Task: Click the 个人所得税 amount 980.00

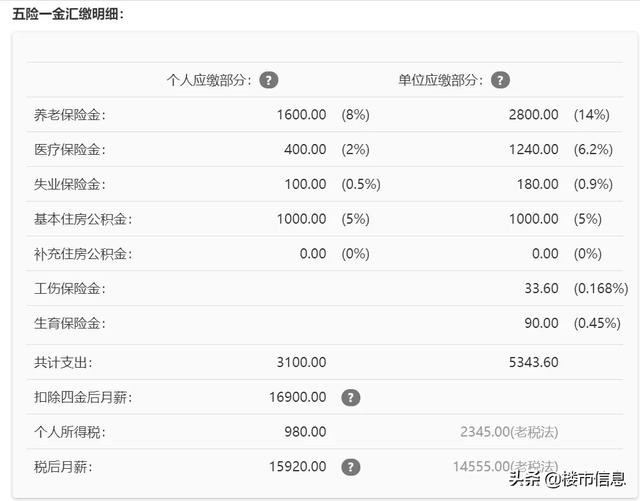Action: tap(305, 432)
